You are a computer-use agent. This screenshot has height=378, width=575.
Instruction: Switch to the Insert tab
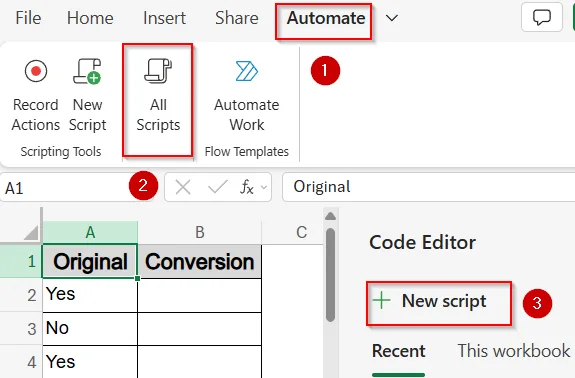point(164,18)
